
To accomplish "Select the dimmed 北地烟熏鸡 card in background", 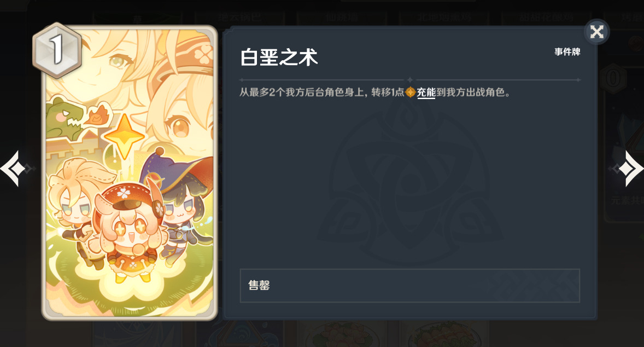I will click(443, 18).
